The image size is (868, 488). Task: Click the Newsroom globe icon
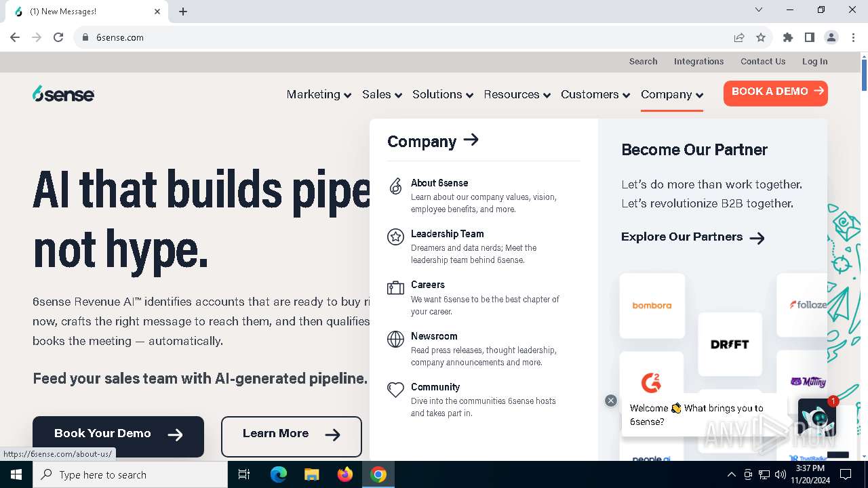(x=395, y=339)
